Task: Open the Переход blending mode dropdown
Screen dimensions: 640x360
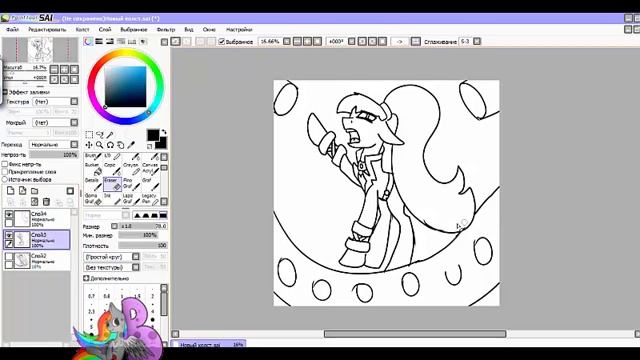Action: (74, 144)
